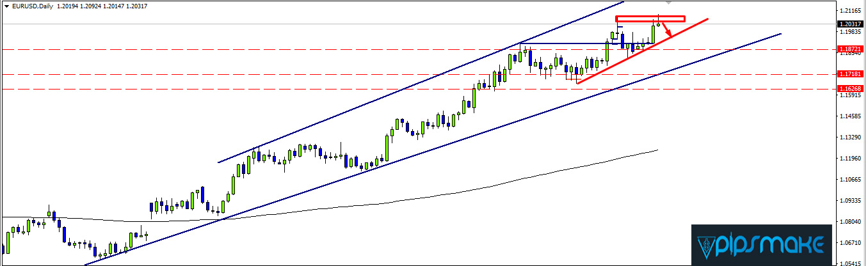The image size is (868, 266).
Task: Click the 1.14585 price scale label
Action: [x=851, y=116]
